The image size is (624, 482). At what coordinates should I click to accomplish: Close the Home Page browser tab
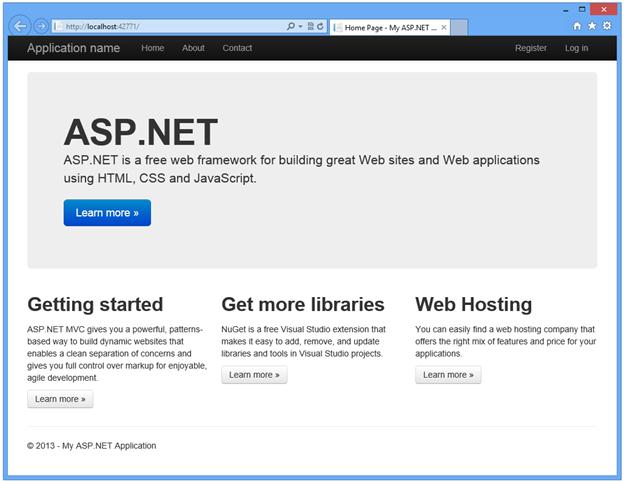coord(444,27)
